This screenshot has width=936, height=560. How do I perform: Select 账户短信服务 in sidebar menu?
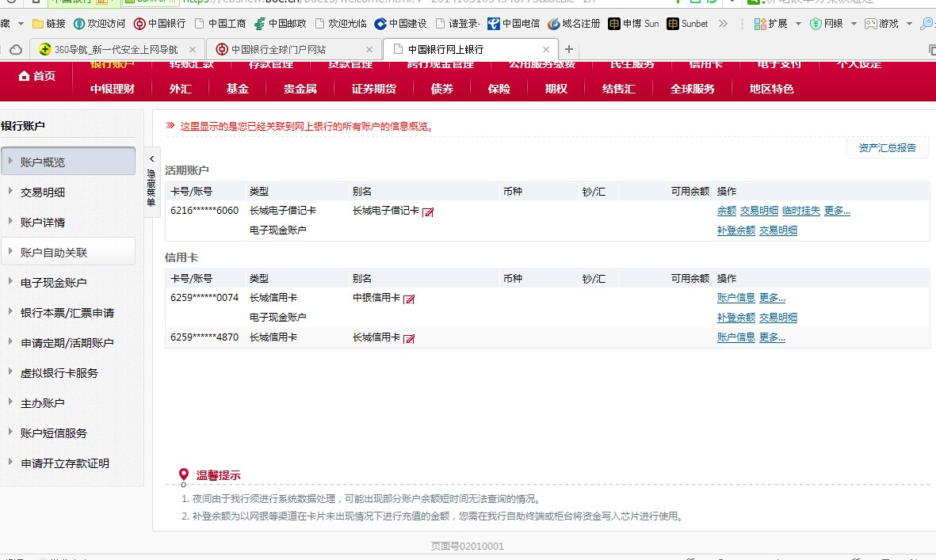[53, 432]
